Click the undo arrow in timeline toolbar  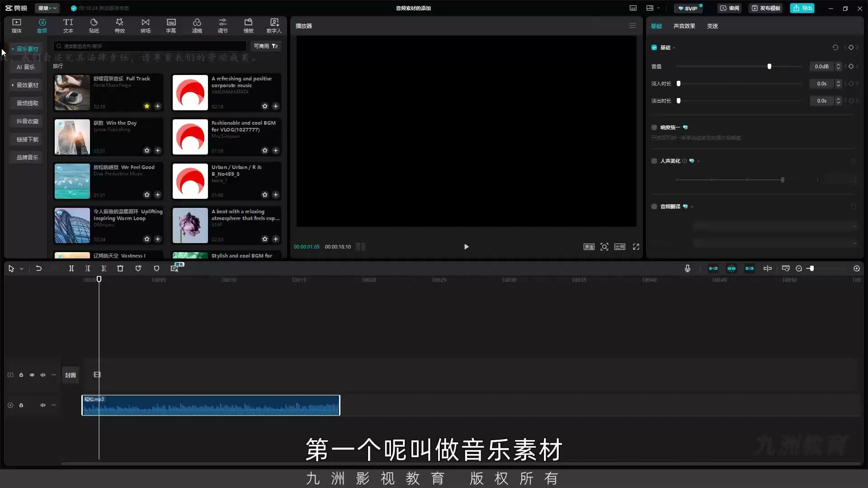tap(39, 268)
